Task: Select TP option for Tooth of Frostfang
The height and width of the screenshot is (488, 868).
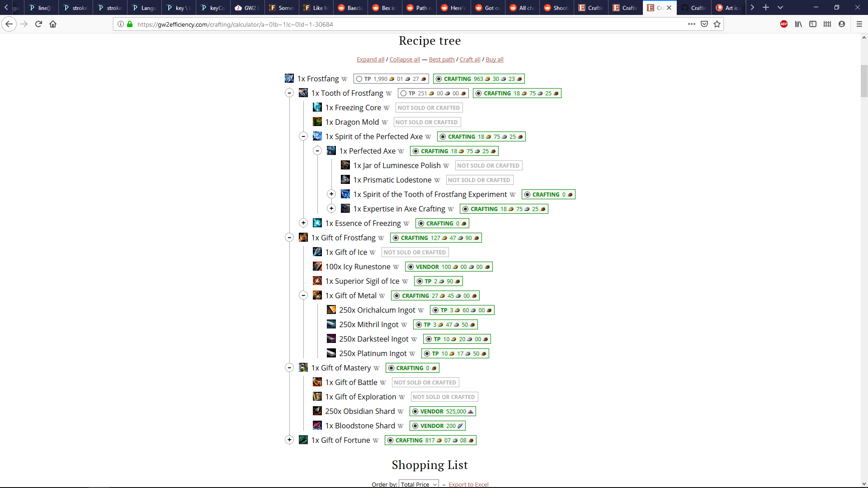Action: point(404,93)
